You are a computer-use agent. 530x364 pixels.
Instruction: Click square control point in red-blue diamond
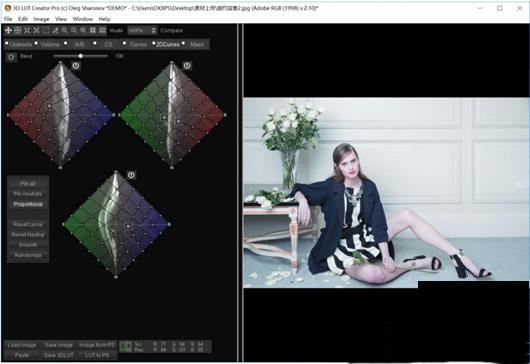coord(49,106)
